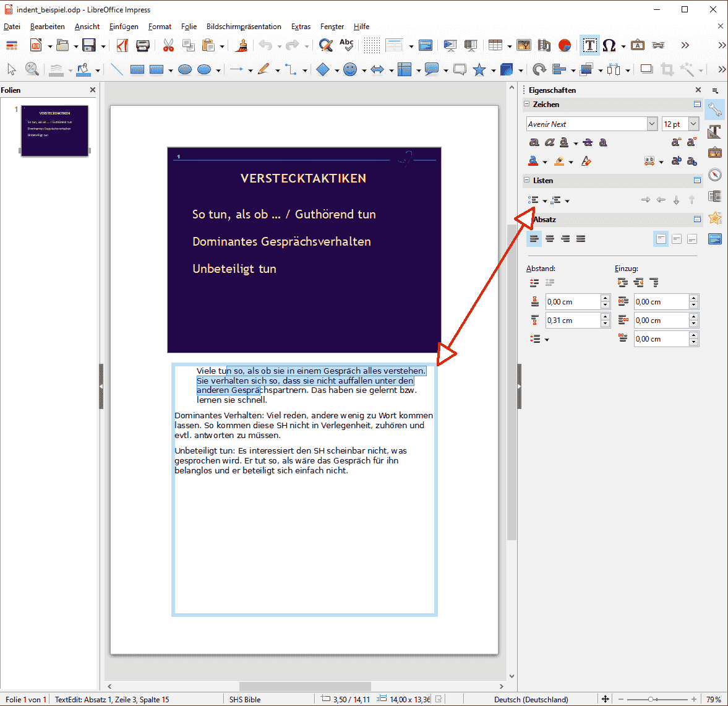
Task: Set justified paragraph alignment
Action: [581, 239]
